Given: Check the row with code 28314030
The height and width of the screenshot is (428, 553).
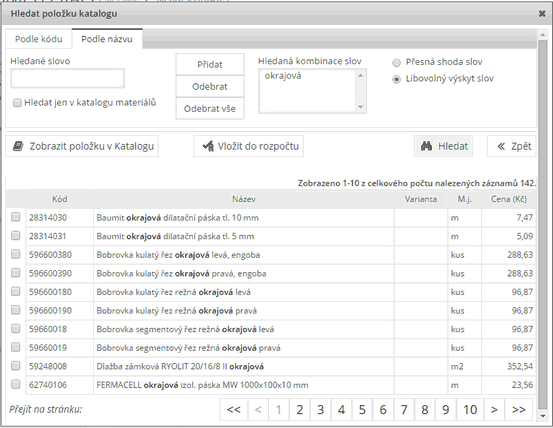Looking at the screenshot, I should 16,217.
